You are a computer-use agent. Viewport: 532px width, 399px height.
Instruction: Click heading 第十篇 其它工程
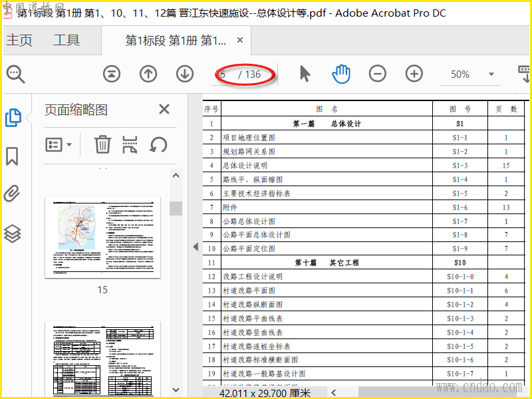pos(327,263)
